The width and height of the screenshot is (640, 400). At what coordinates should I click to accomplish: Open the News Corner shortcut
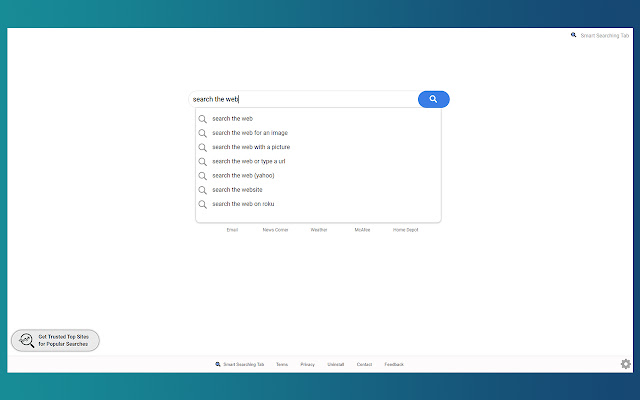point(276,230)
